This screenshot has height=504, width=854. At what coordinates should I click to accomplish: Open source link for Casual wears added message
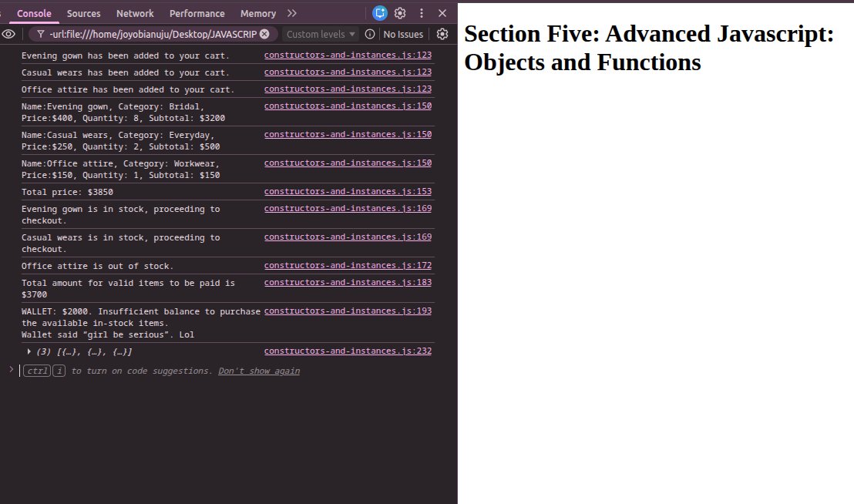[x=348, y=72]
